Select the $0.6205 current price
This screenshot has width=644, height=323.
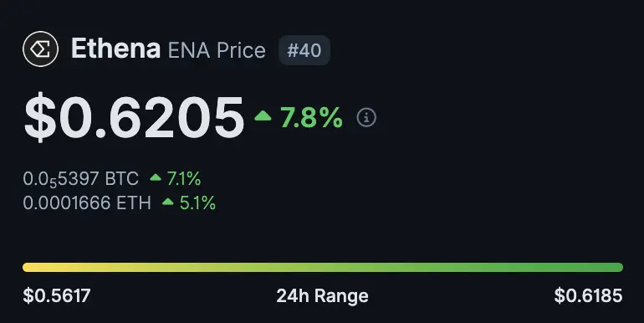[x=135, y=117]
